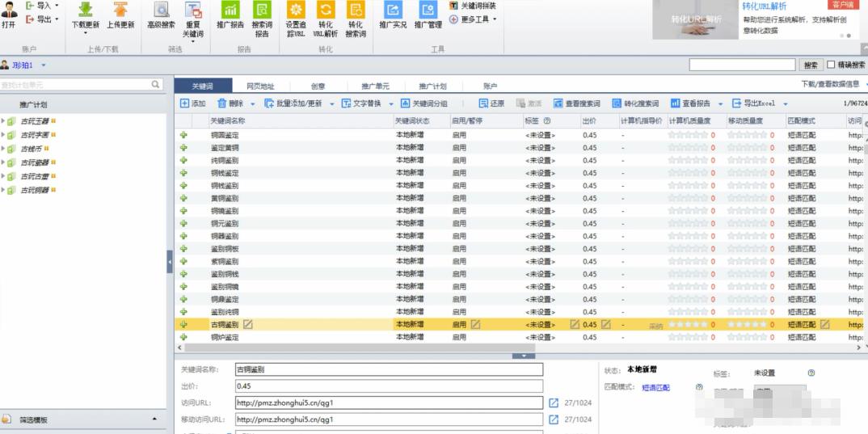This screenshot has height=434, width=868.
Task: Switch to the 创意 tab
Action: [318, 86]
